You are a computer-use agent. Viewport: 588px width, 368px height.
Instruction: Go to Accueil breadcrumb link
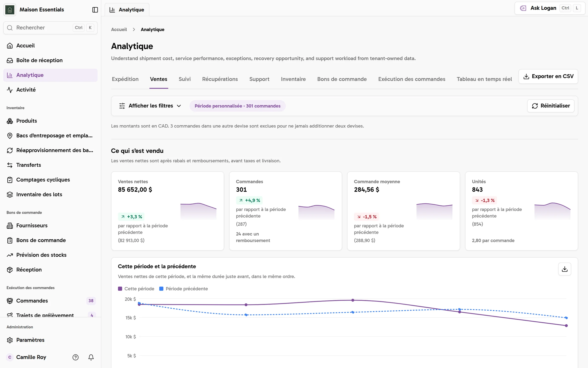(119, 29)
